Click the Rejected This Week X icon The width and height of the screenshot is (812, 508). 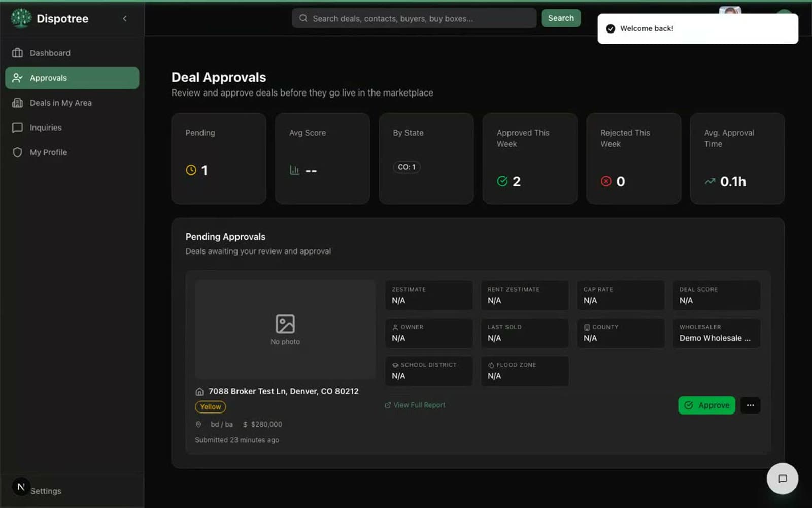pos(606,181)
